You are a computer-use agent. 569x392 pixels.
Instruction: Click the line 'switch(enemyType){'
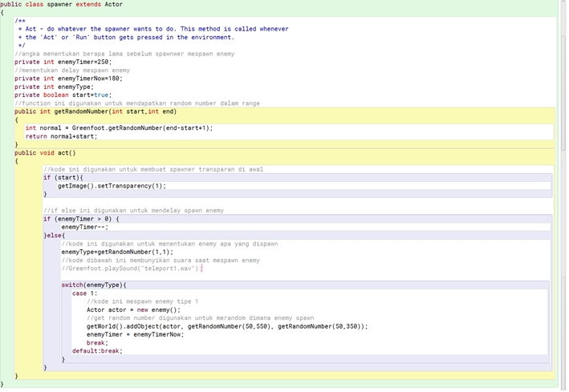[x=94, y=285]
